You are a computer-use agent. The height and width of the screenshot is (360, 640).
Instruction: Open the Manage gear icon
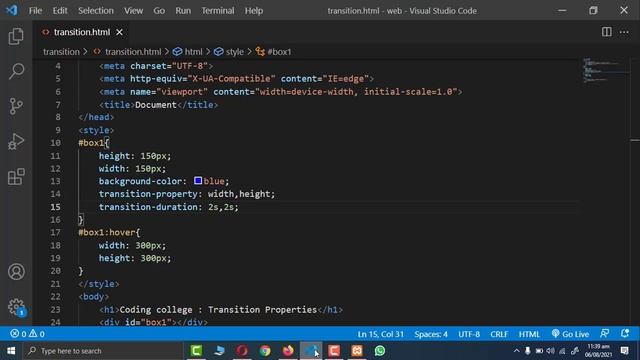pyautogui.click(x=16, y=307)
